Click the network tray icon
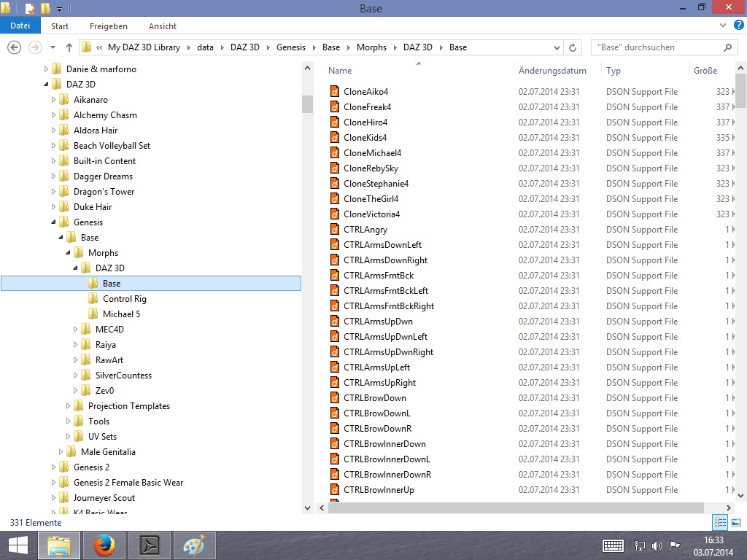 coord(640,545)
